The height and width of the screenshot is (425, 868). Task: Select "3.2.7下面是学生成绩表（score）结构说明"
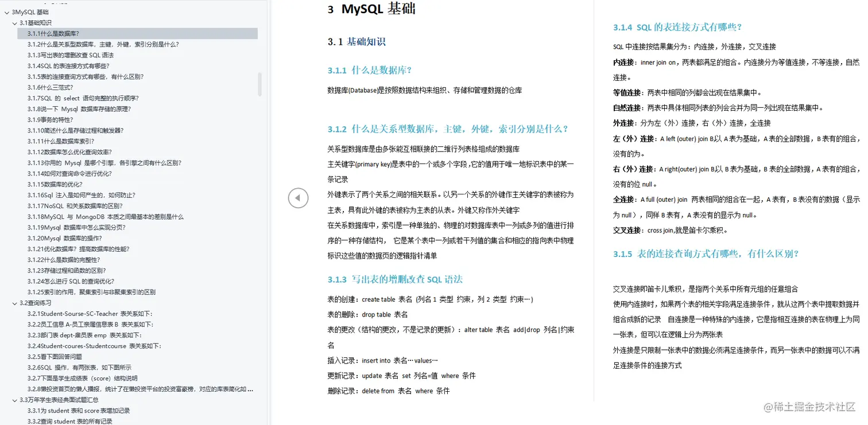point(83,378)
